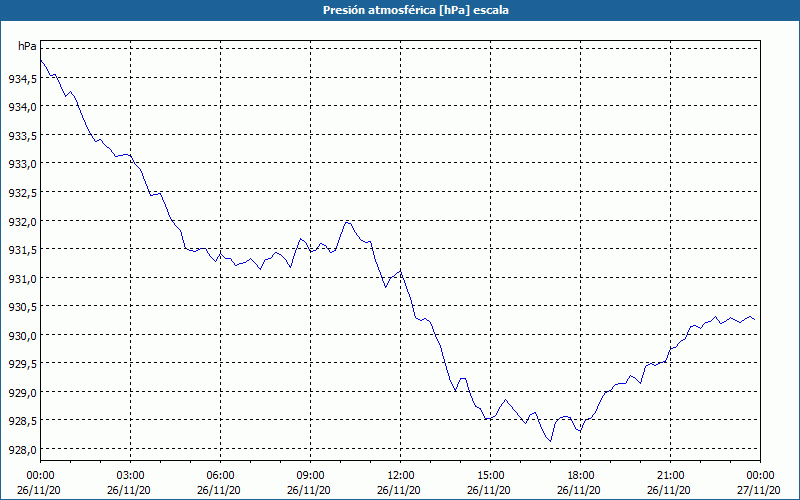The image size is (800, 500).
Task: Click the 03:00 time axis label
Action: pos(130,475)
